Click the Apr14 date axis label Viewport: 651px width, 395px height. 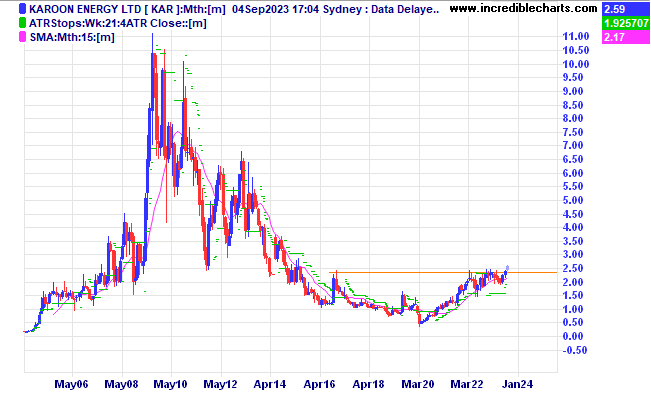pyautogui.click(x=270, y=384)
